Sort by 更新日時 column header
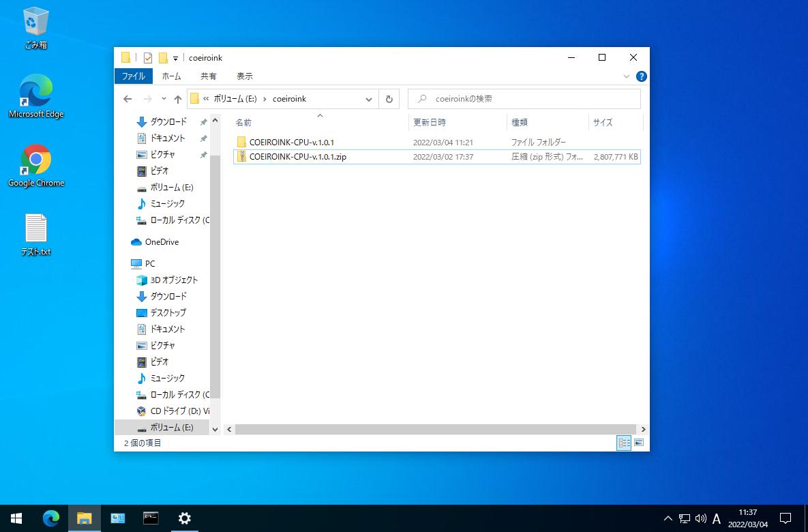This screenshot has width=808, height=532. point(430,123)
